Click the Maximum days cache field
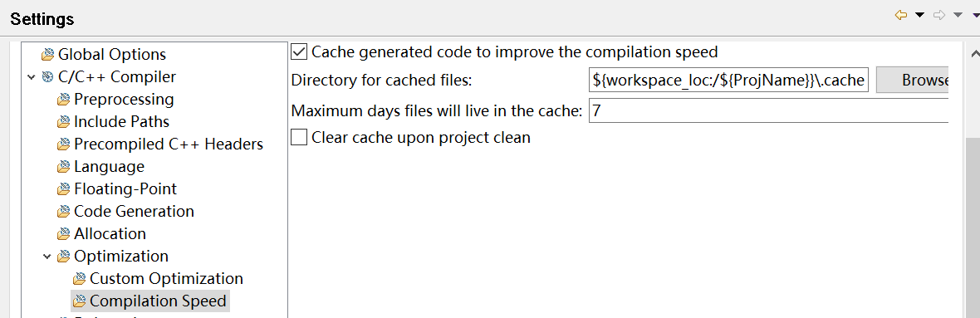 point(769,112)
